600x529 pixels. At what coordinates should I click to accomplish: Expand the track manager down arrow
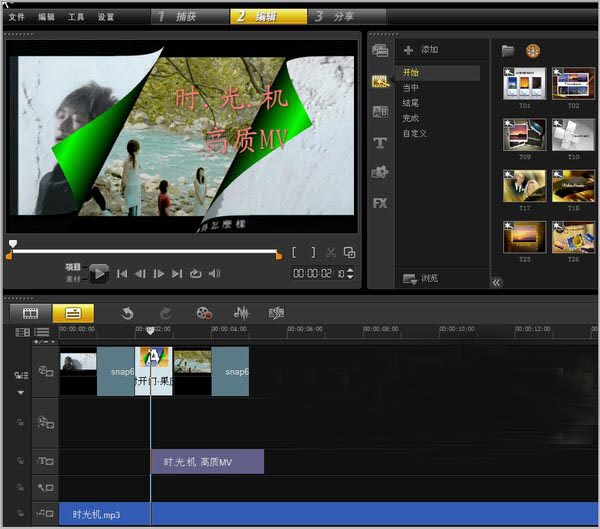pyautogui.click(x=21, y=393)
